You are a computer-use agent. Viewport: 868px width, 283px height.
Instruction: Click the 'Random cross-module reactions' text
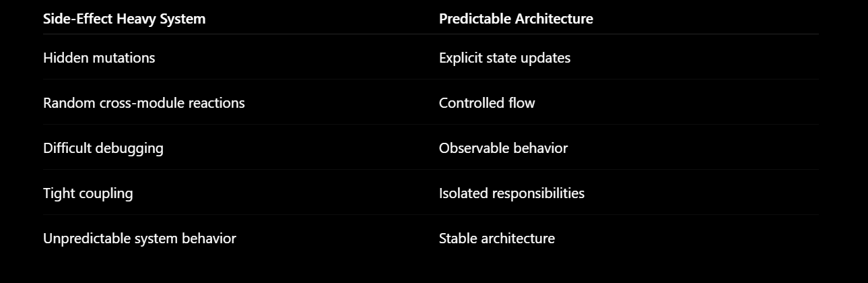[x=144, y=103]
